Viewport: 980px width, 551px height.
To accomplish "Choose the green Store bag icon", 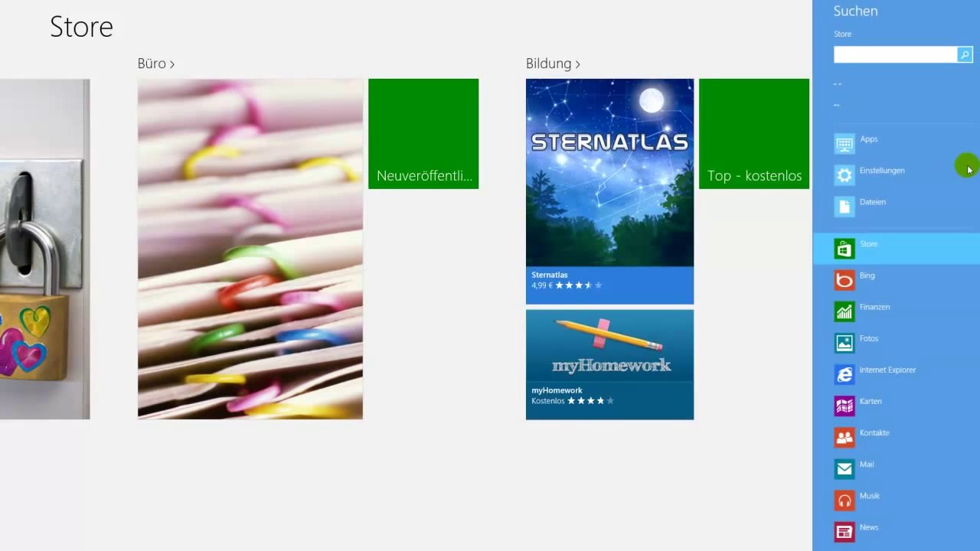I will [844, 249].
